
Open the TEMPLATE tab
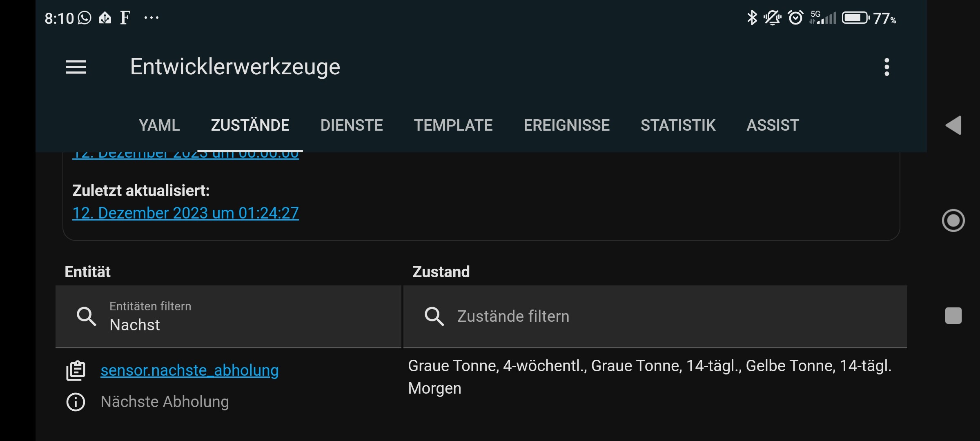pos(453,125)
